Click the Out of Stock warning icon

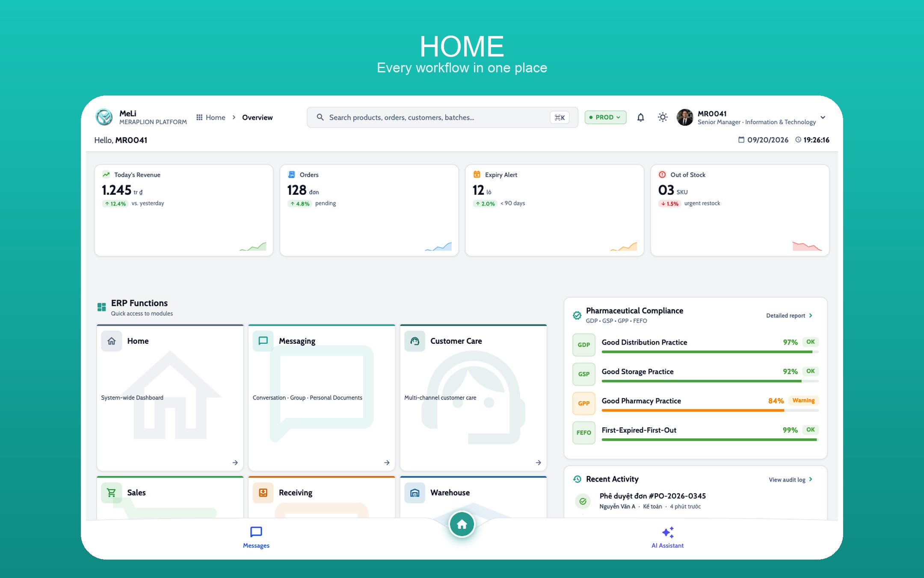pyautogui.click(x=662, y=175)
